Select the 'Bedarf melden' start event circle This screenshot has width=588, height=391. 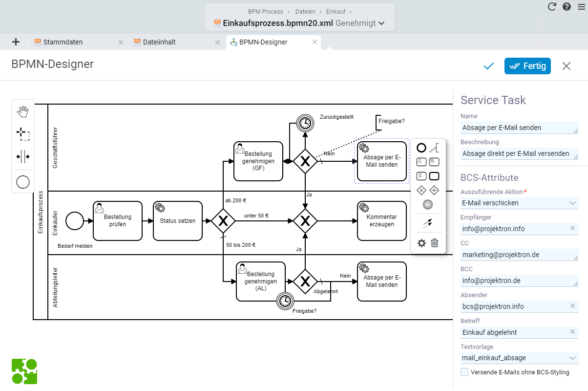(75, 221)
